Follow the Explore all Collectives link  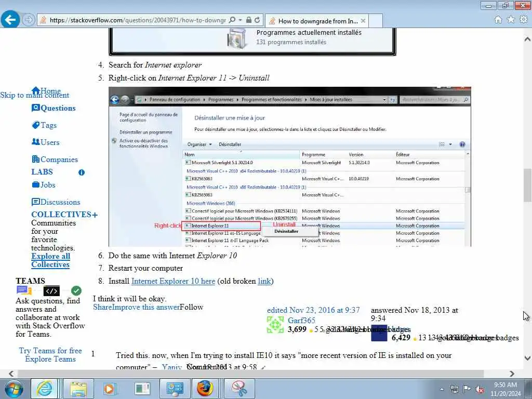[50, 260]
